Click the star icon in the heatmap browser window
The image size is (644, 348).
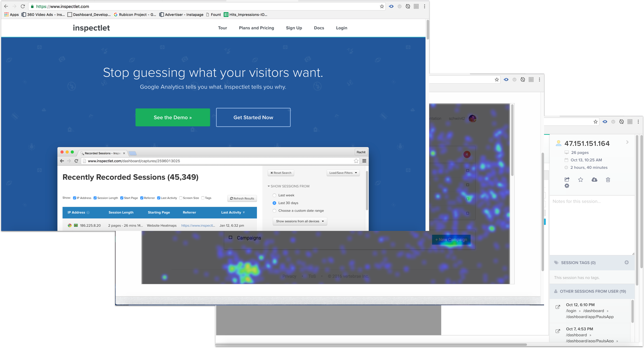pyautogui.click(x=497, y=79)
